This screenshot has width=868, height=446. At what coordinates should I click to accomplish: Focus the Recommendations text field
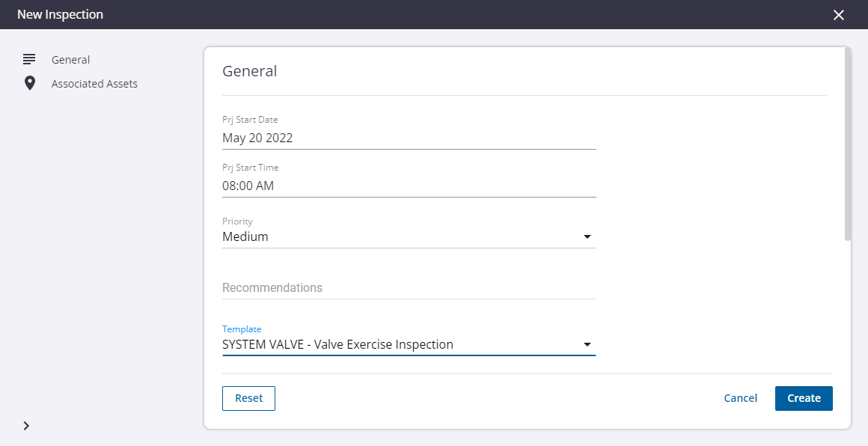coord(409,288)
